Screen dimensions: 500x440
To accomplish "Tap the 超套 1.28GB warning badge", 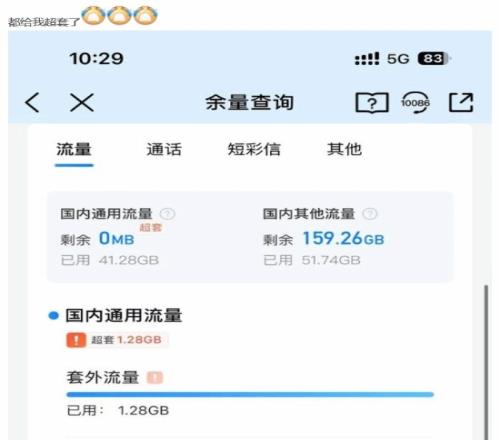I will (x=117, y=340).
